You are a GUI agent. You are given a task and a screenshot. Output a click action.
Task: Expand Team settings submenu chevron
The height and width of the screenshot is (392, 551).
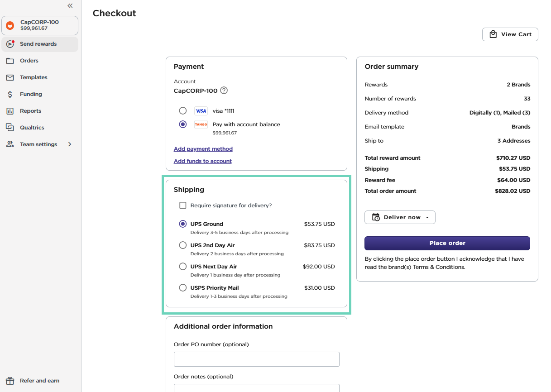click(x=70, y=144)
